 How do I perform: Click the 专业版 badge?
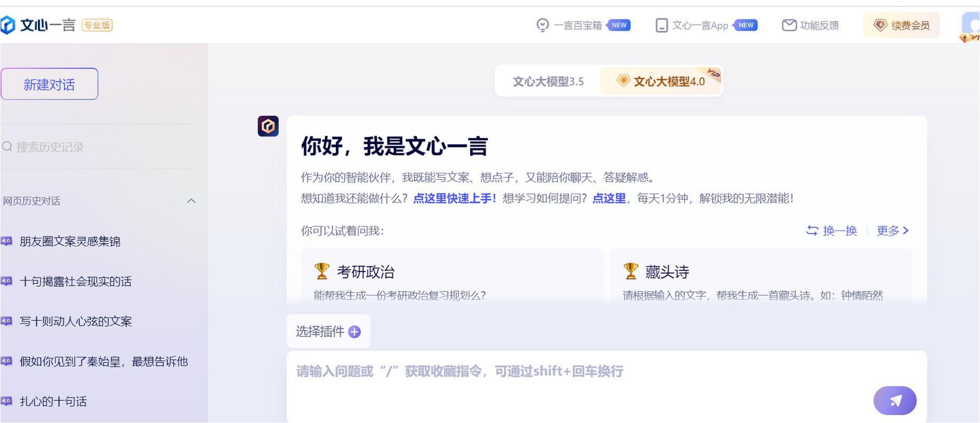tap(97, 25)
